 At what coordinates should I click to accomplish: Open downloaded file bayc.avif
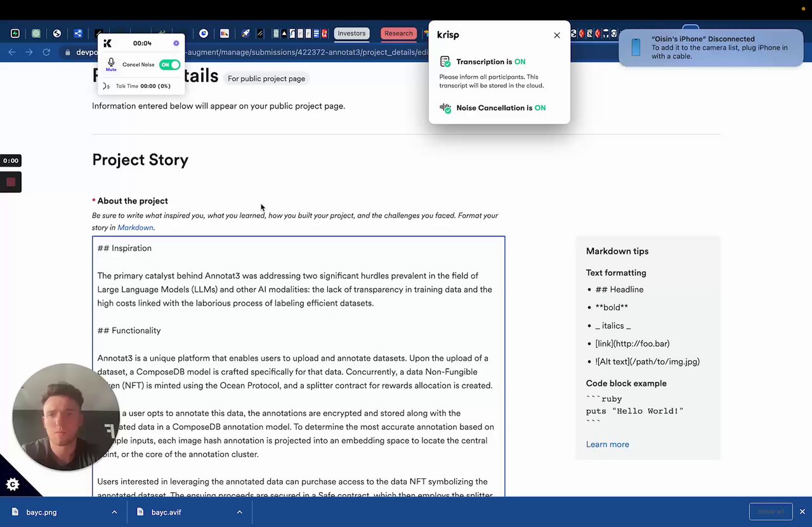click(166, 512)
